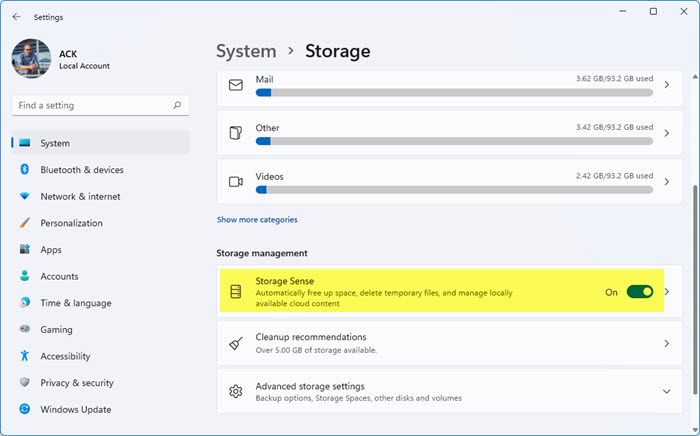
Task: Open the Windows Update icon
Action: point(25,409)
